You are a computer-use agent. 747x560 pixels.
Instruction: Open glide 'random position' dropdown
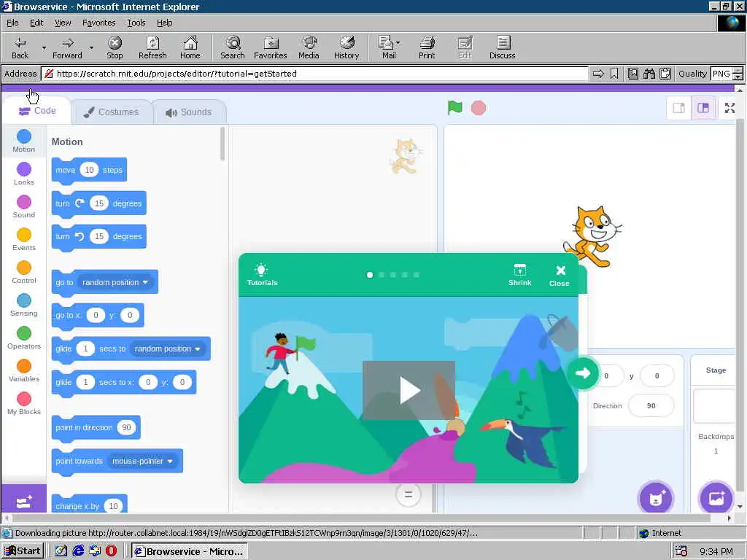click(167, 349)
